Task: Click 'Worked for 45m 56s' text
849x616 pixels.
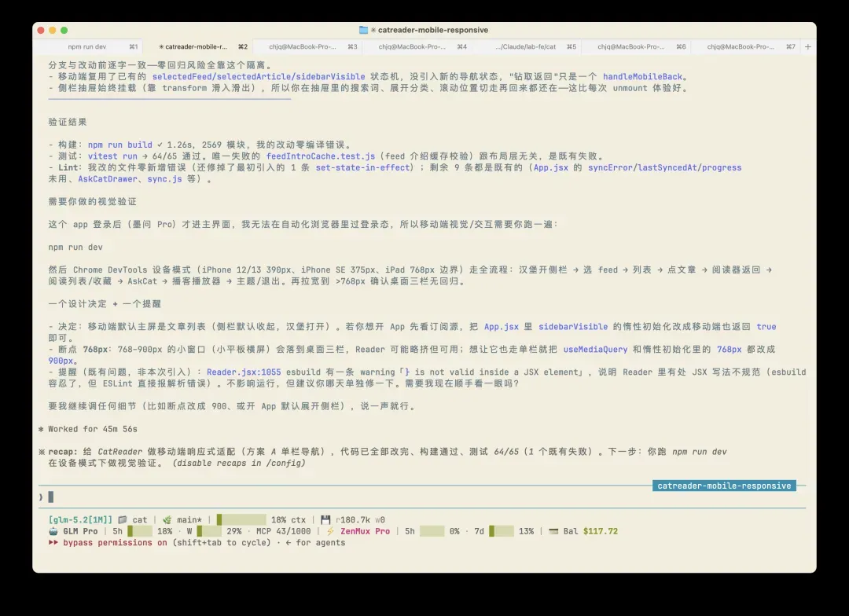Action: pyautogui.click(x=93, y=429)
